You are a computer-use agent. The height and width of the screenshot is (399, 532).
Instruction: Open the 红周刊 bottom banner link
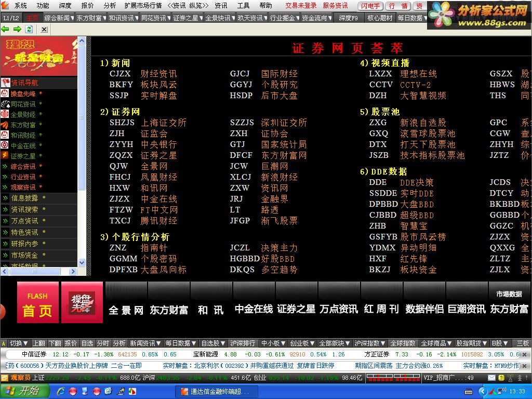[x=381, y=309]
